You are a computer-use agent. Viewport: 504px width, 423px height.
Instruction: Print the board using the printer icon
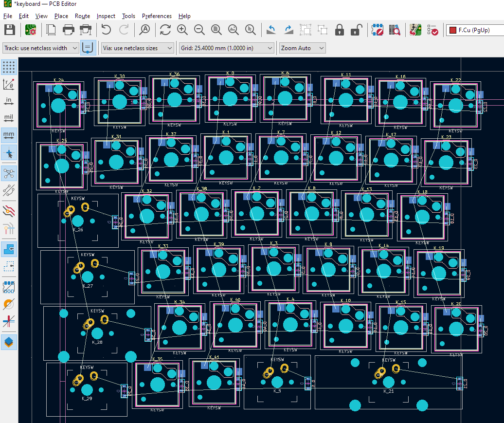click(69, 30)
